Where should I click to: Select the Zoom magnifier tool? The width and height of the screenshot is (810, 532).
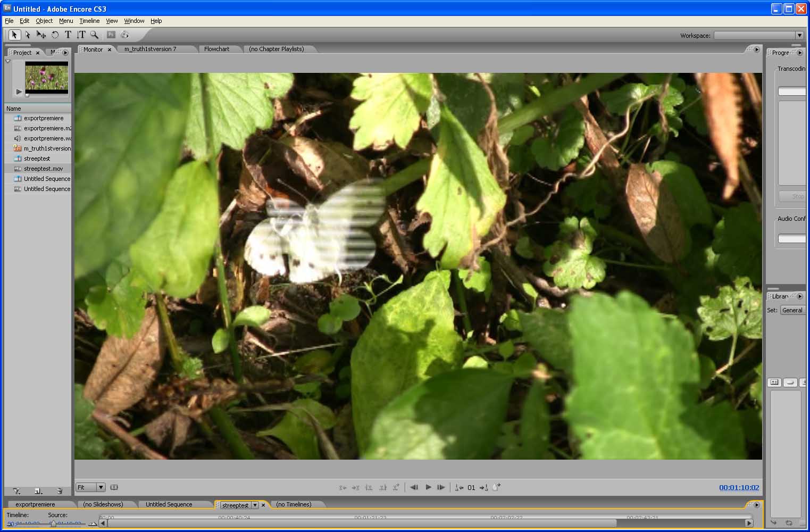click(x=94, y=35)
